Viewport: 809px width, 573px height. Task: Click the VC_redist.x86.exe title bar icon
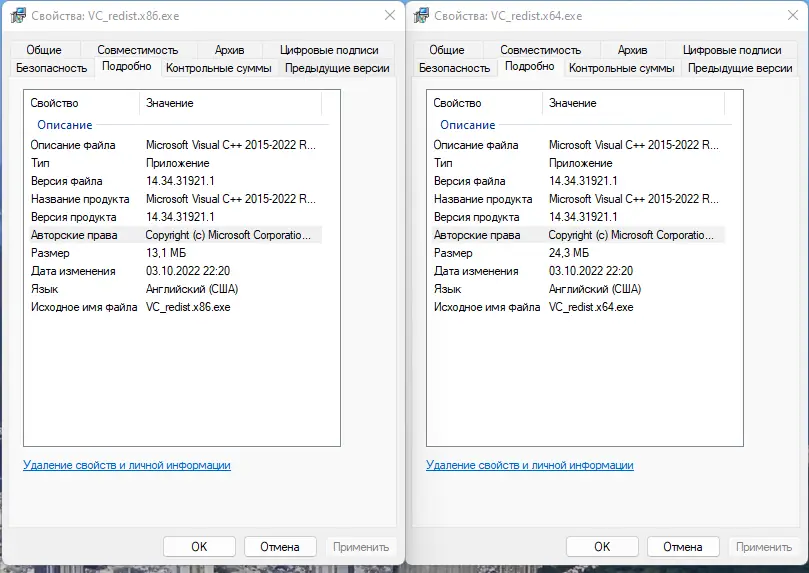tap(19, 16)
